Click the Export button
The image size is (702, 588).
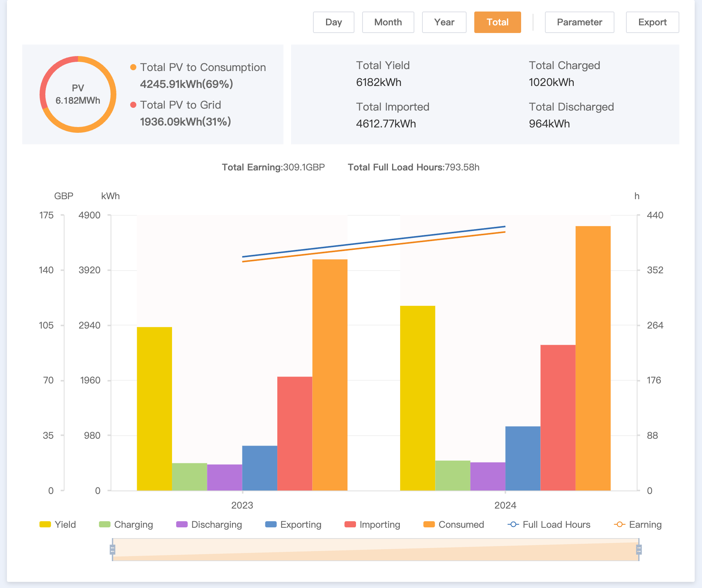(x=652, y=22)
